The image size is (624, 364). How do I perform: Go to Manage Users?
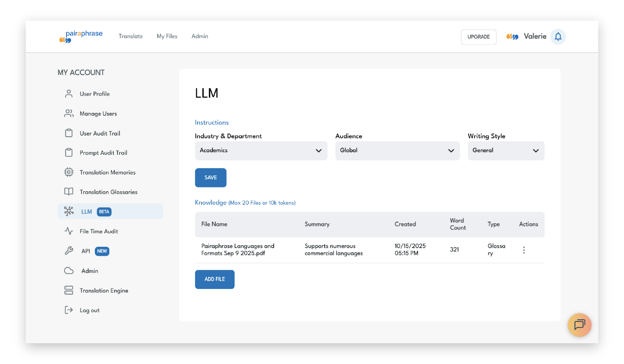click(x=98, y=114)
